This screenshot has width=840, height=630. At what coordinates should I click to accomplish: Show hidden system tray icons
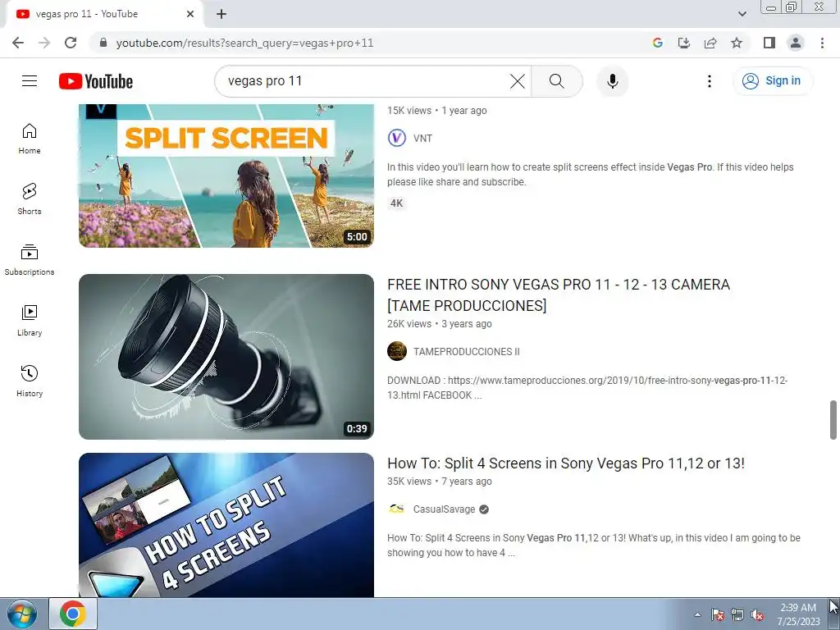click(697, 614)
